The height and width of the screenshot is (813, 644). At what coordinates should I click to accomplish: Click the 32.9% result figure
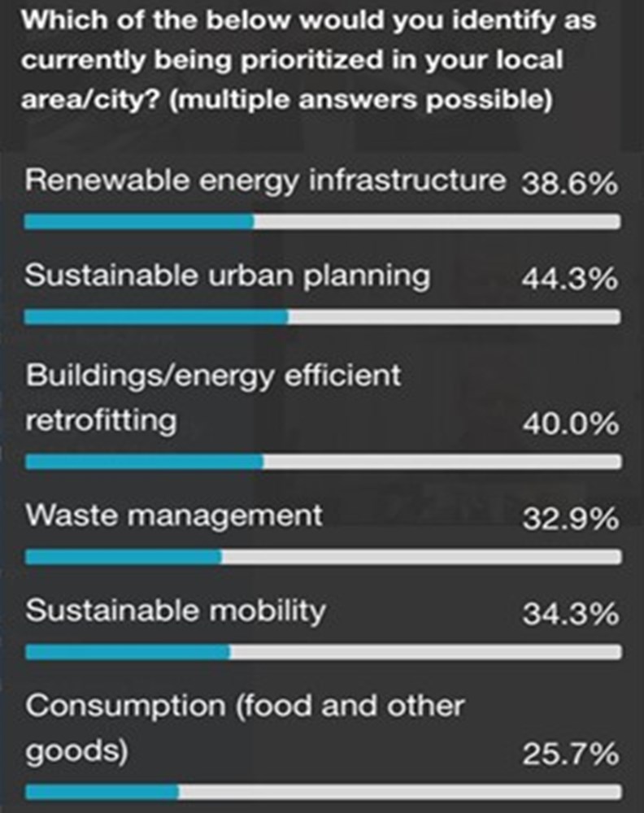(569, 519)
